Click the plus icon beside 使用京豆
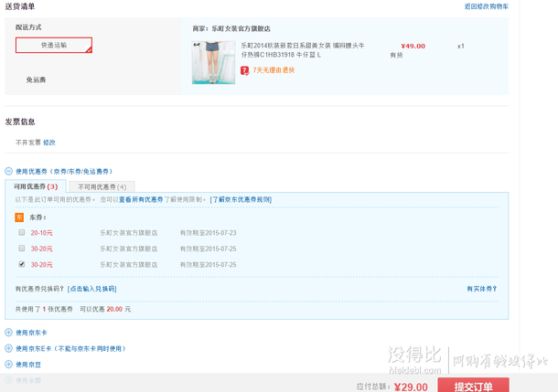Image resolution: width=558 pixels, height=392 pixels. (x=8, y=364)
